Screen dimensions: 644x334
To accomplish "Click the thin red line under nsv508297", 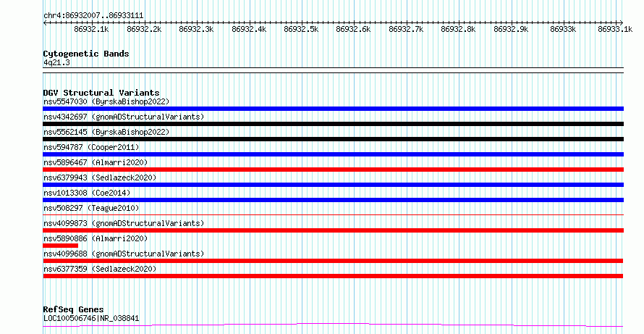I will point(333,214).
